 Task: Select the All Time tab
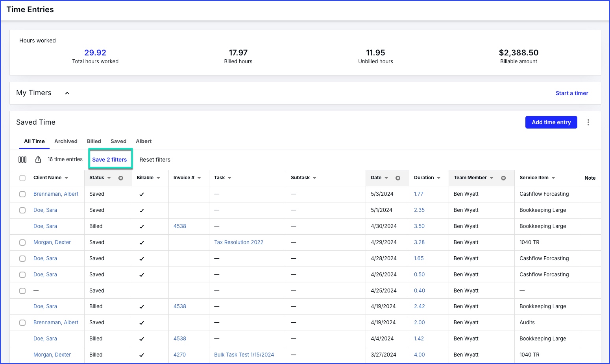point(34,141)
